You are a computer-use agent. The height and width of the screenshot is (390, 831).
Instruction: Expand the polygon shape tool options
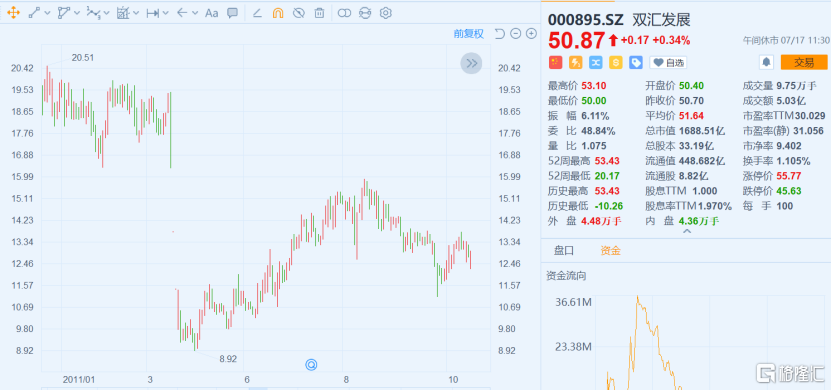77,13
